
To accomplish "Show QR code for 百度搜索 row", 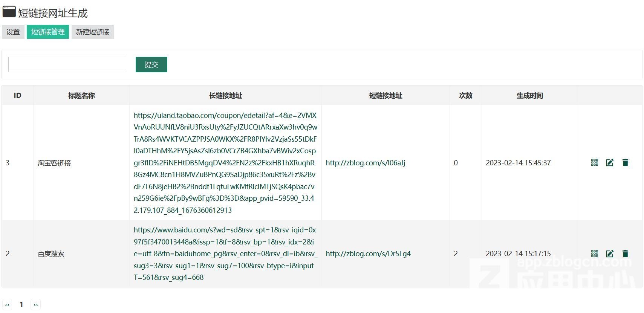I will pyautogui.click(x=594, y=254).
